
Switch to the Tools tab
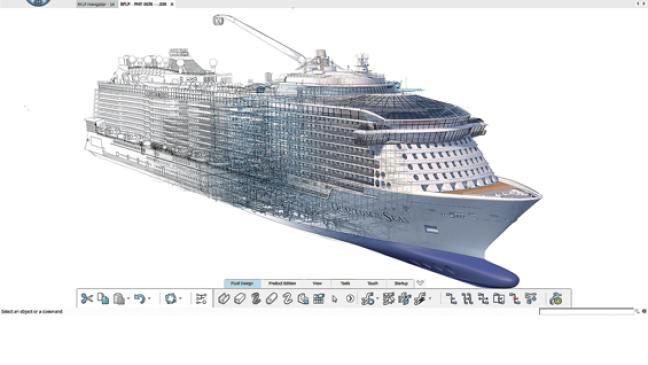(x=345, y=284)
